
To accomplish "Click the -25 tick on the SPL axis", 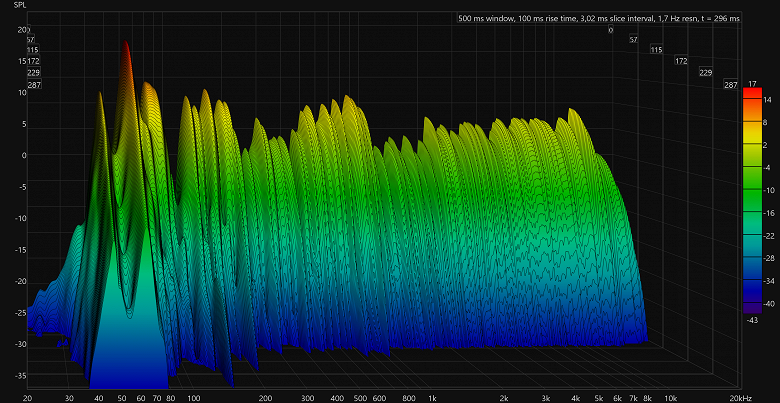I will point(21,313).
